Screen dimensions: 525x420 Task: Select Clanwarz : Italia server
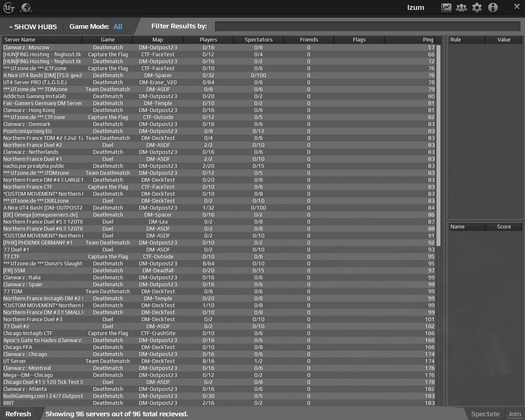219,277
